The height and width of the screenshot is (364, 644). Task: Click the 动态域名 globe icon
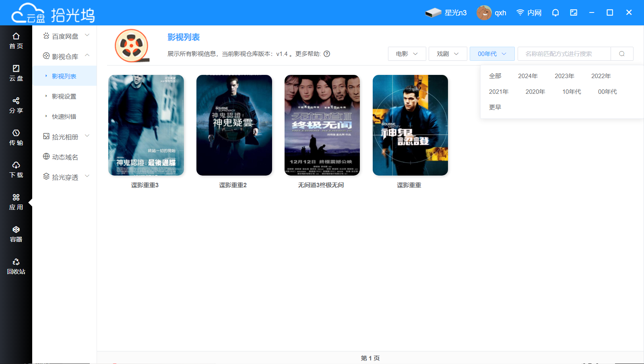click(46, 157)
